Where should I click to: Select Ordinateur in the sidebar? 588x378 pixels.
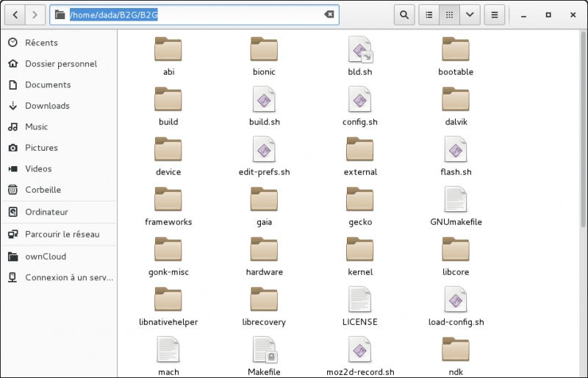60,212
